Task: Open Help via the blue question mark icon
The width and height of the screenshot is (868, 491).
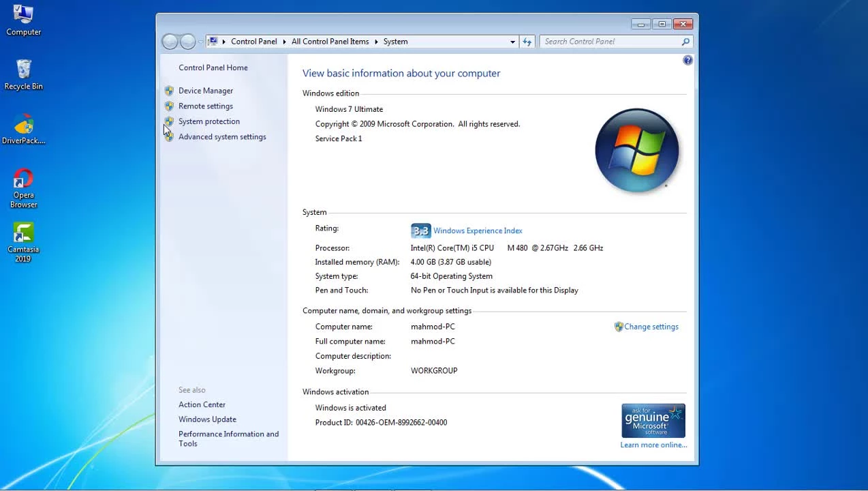Action: point(687,60)
